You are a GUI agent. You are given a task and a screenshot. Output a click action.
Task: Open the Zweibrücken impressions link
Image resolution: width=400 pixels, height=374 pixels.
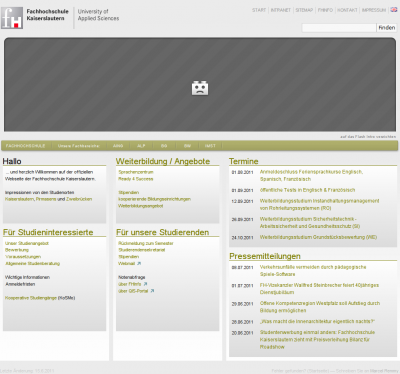coord(79,199)
